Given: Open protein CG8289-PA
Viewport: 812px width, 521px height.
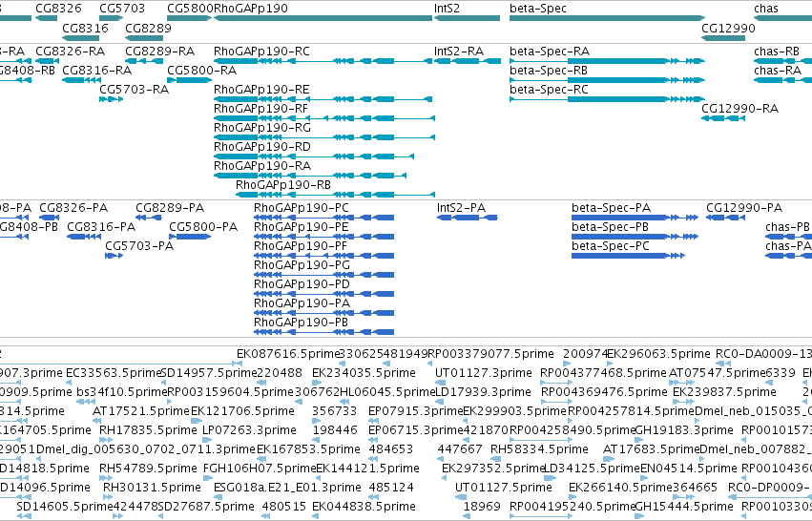Looking at the screenshot, I should pyautogui.click(x=170, y=208).
